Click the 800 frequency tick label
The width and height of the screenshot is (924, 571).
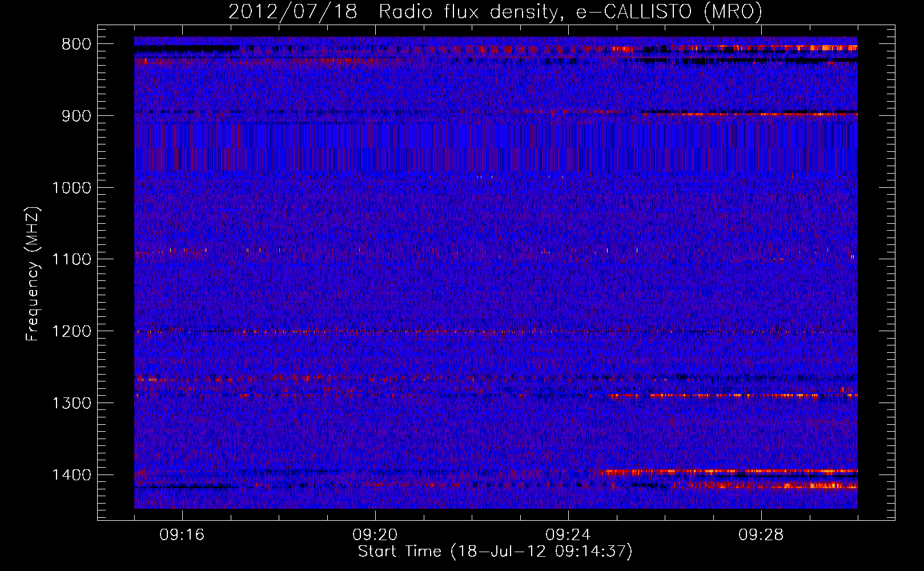(x=77, y=45)
